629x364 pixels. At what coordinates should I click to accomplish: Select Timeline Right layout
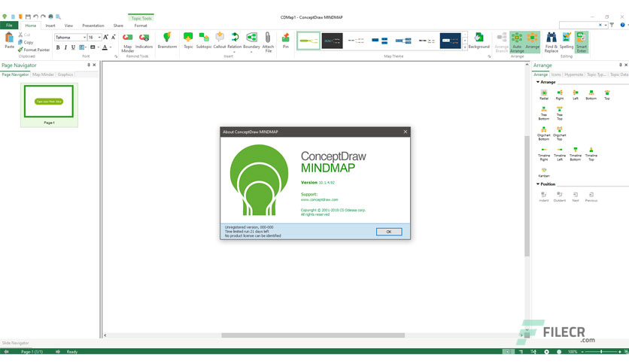[x=543, y=154]
